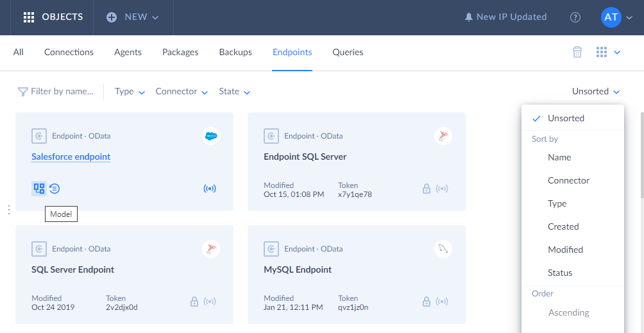Image resolution: width=644 pixels, height=333 pixels.
Task: Toggle status icon on SQL Server Endpoint card
Action: (210, 302)
